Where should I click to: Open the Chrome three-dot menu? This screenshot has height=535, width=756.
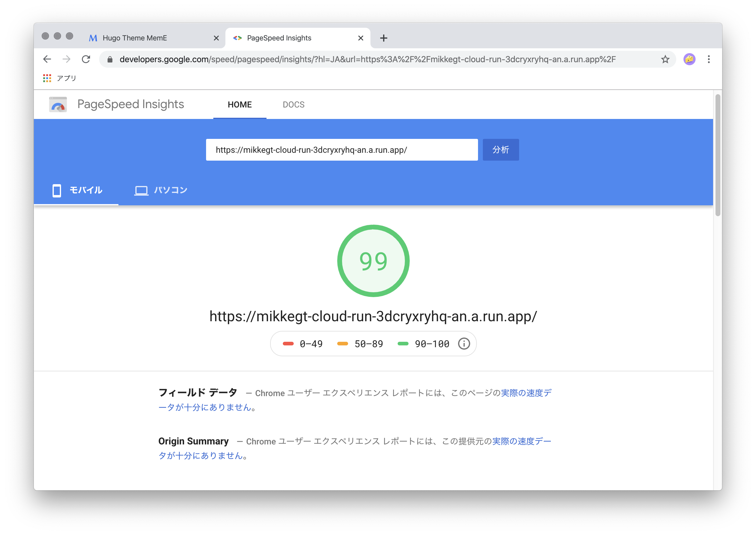(x=709, y=59)
